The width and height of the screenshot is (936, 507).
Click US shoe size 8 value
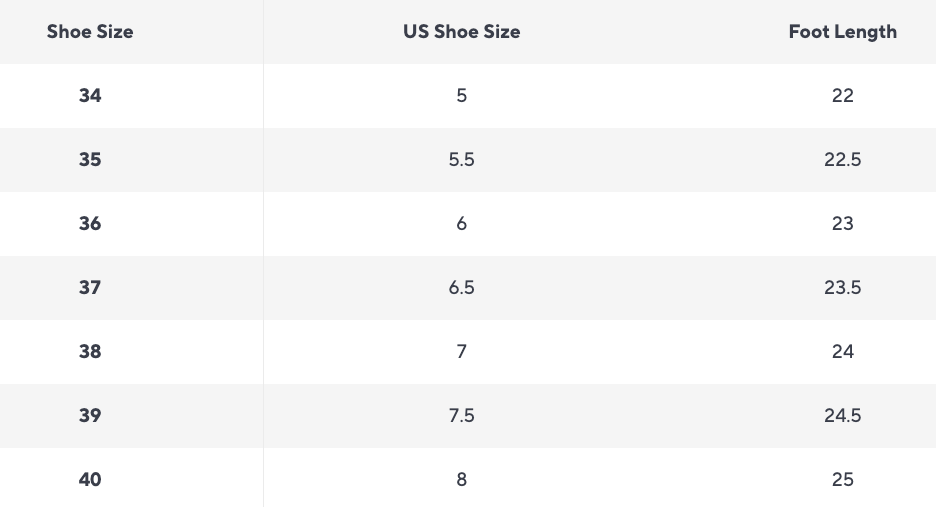pyautogui.click(x=462, y=480)
